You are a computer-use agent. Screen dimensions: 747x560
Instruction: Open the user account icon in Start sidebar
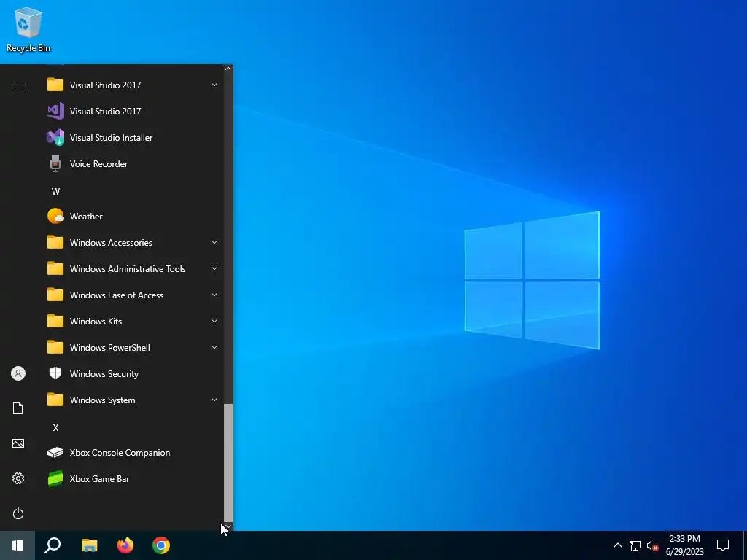click(18, 373)
